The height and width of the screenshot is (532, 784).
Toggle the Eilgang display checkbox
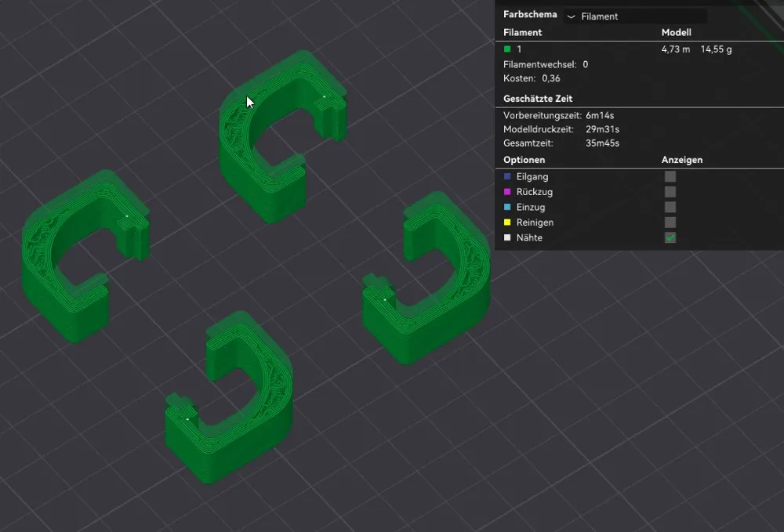(670, 176)
